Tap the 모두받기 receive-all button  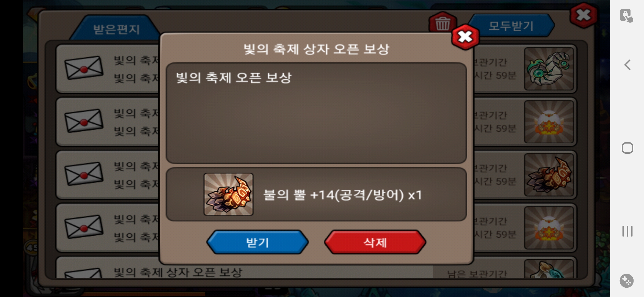coord(511,26)
